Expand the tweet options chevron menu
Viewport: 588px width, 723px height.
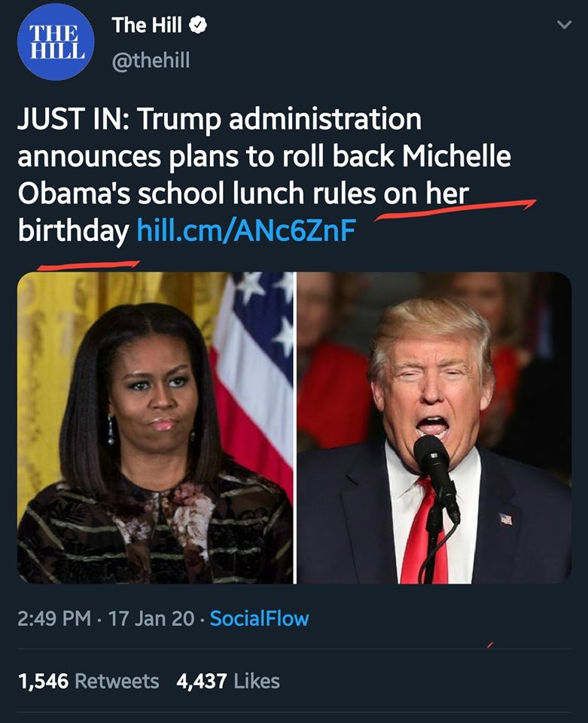563,26
